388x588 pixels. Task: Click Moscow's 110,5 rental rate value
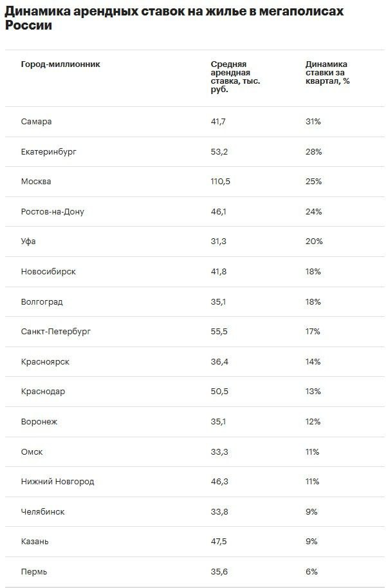(221, 182)
